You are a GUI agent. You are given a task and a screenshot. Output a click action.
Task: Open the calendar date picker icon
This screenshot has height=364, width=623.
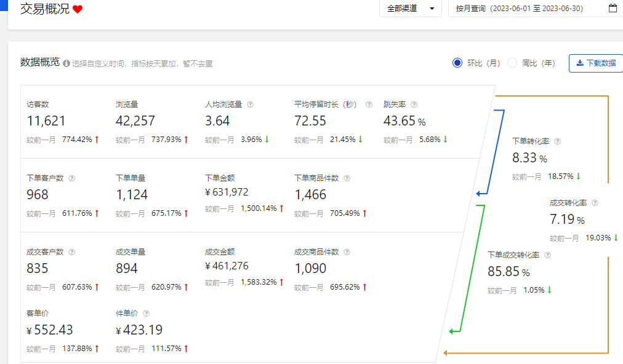pos(613,9)
